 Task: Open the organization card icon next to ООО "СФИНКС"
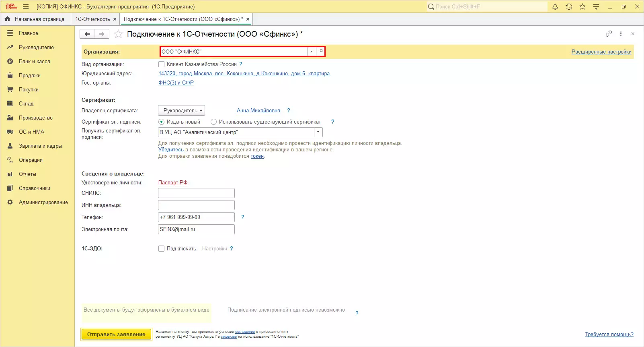pos(320,52)
